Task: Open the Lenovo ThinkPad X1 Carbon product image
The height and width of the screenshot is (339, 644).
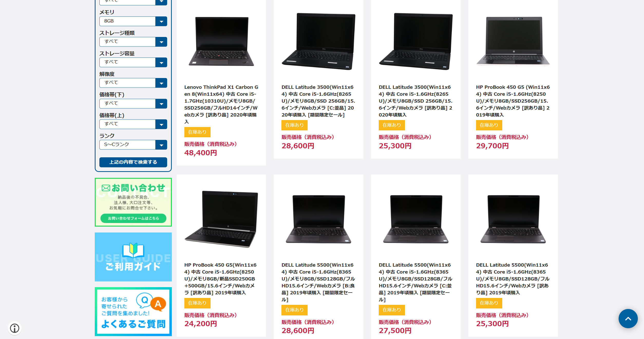Action: 221,41
